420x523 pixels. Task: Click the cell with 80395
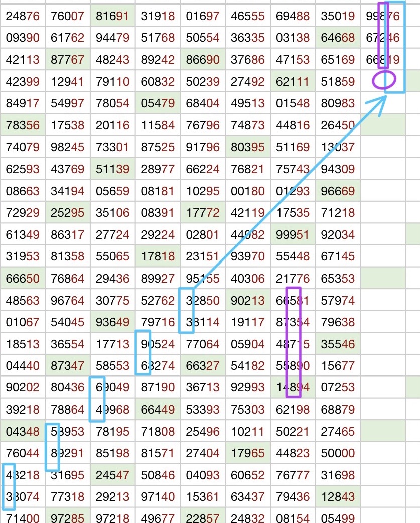coord(247,148)
